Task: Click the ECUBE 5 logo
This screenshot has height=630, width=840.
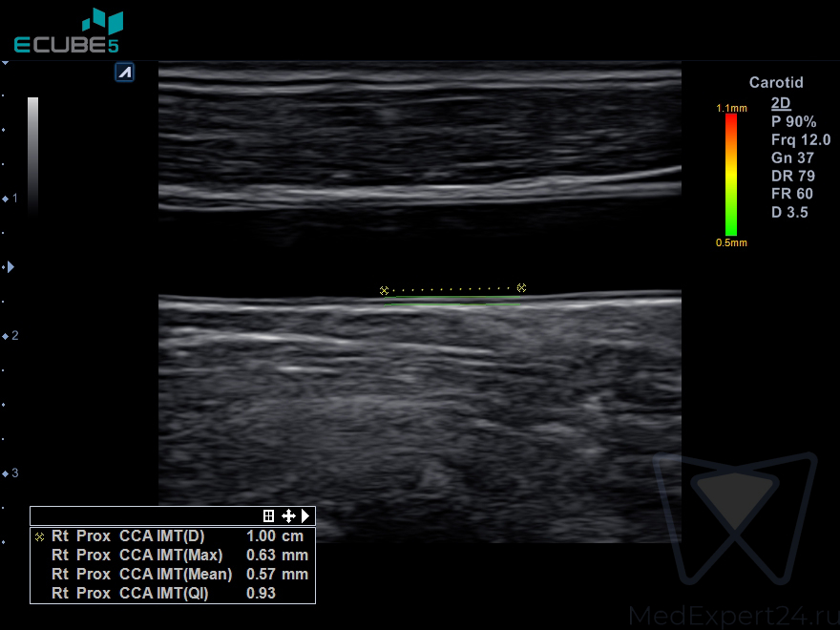Action: point(67,32)
